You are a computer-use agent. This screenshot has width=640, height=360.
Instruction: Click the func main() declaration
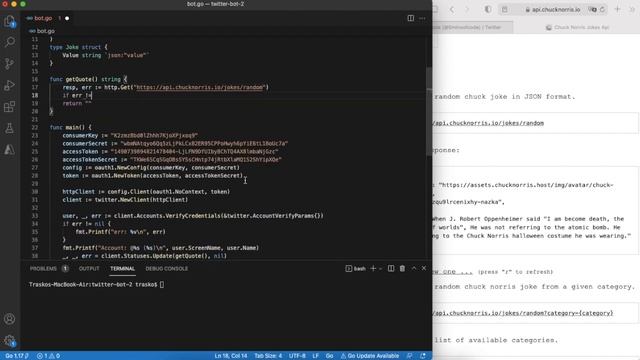coord(71,127)
